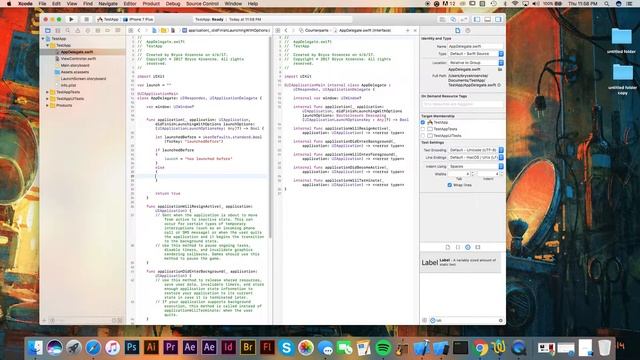Image resolution: width=640 pixels, height=360 pixels.
Task: Open the Debug menu
Action: tap(173, 4)
